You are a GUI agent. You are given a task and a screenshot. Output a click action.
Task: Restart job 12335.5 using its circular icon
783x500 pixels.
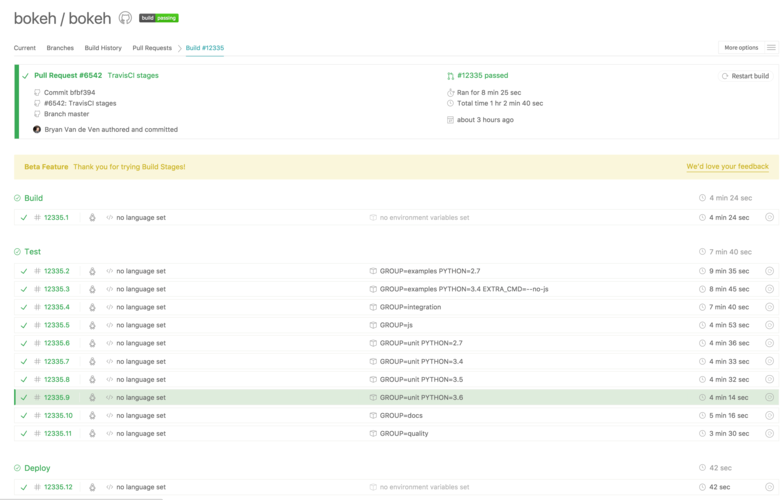(x=770, y=325)
